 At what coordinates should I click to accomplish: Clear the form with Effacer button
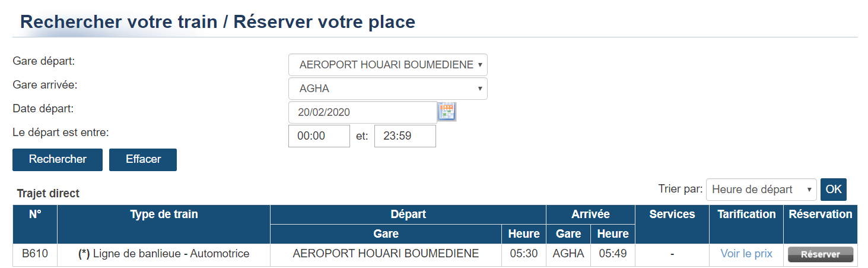(143, 159)
